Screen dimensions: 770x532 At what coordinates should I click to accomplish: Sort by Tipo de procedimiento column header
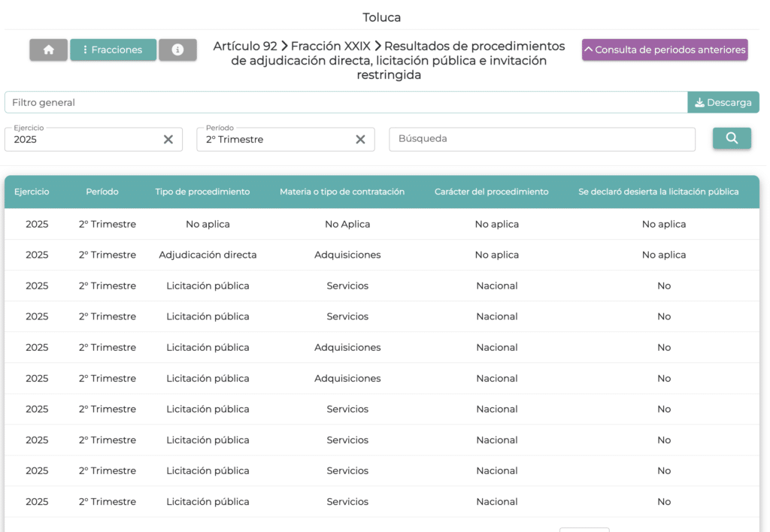(x=202, y=192)
